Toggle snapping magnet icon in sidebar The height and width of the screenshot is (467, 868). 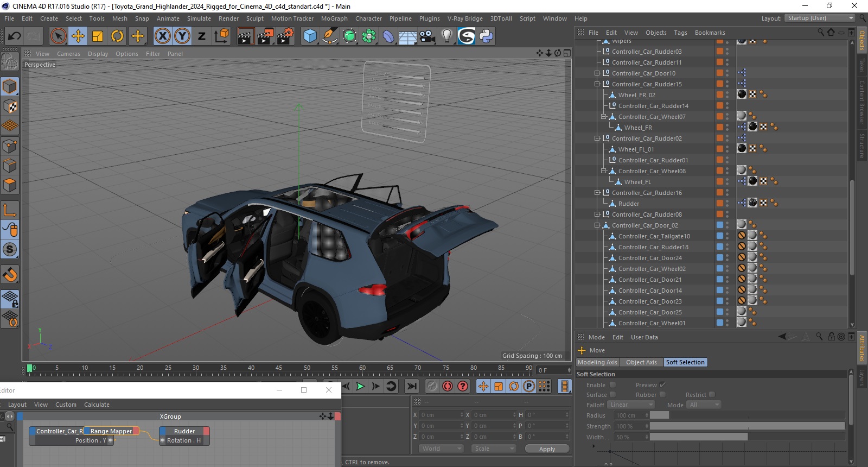click(10, 274)
